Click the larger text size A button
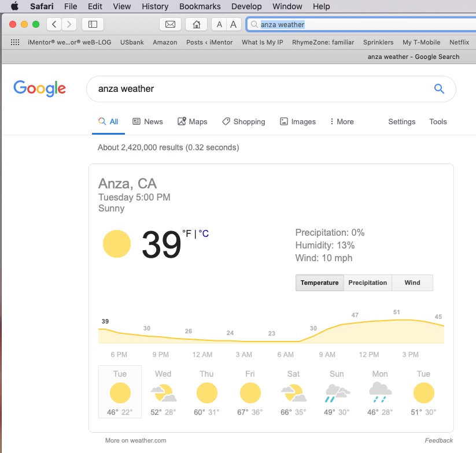Image resolution: width=476 pixels, height=453 pixels. (x=234, y=24)
